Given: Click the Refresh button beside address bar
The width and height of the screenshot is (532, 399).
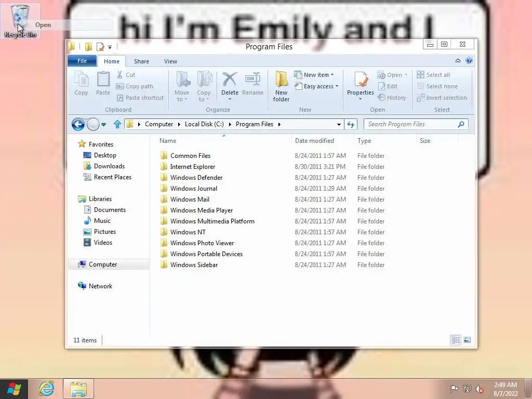Looking at the screenshot, I should point(351,125).
